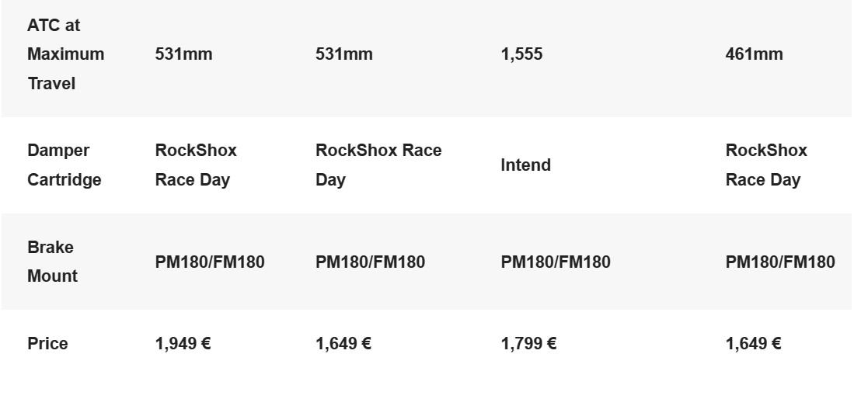Click the first 531mm ATC value
The width and height of the screenshot is (868, 399).
tap(184, 54)
